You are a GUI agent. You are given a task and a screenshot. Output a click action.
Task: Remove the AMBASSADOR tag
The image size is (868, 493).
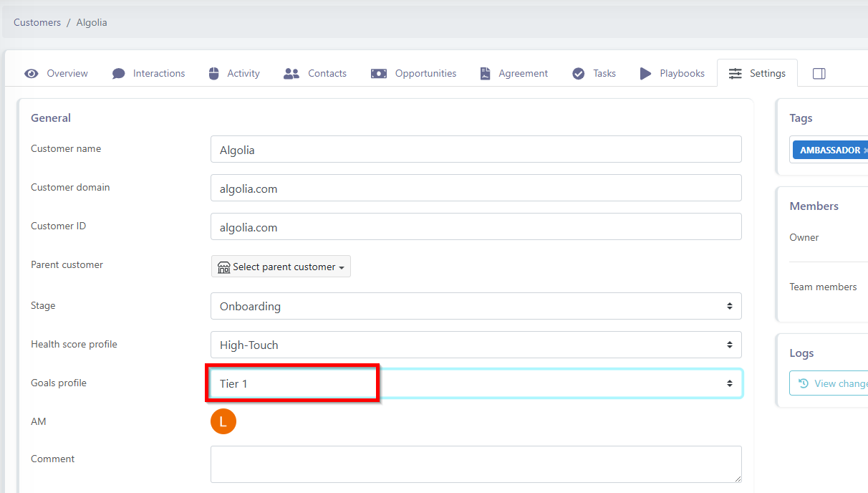pos(865,150)
